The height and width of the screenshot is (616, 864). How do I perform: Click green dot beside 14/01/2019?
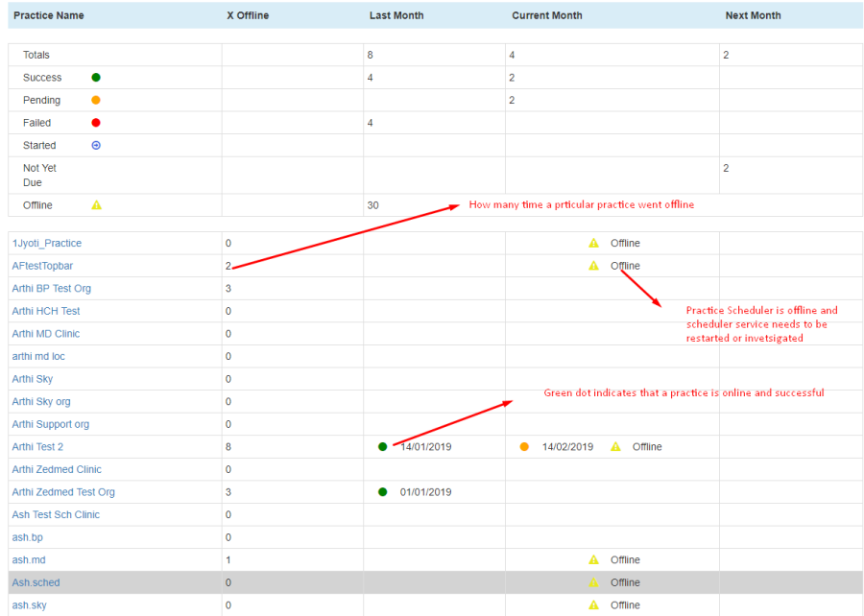383,446
